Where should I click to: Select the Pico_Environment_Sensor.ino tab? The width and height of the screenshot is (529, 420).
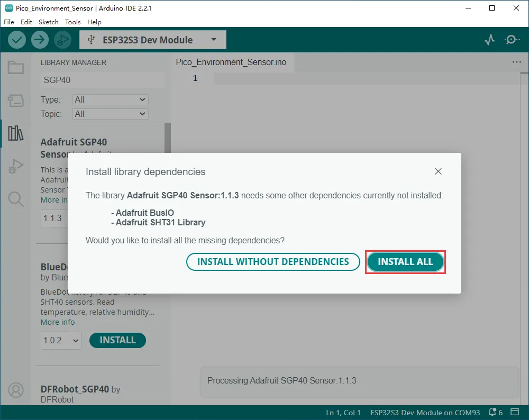pyautogui.click(x=231, y=62)
